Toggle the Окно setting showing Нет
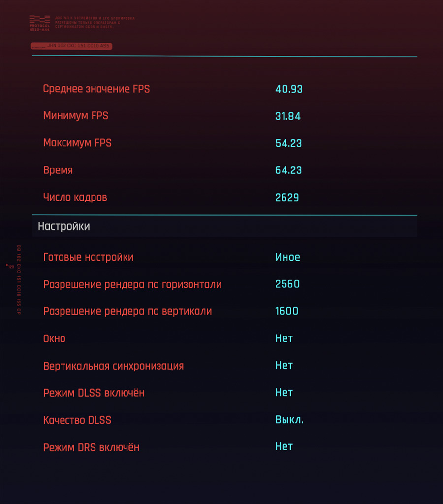The image size is (443, 504). [284, 338]
